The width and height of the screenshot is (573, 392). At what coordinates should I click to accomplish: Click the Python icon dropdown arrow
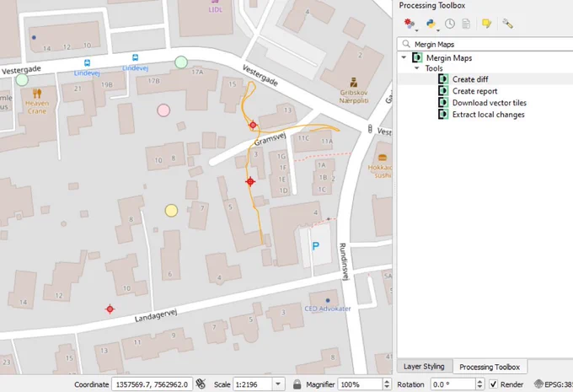[438, 30]
